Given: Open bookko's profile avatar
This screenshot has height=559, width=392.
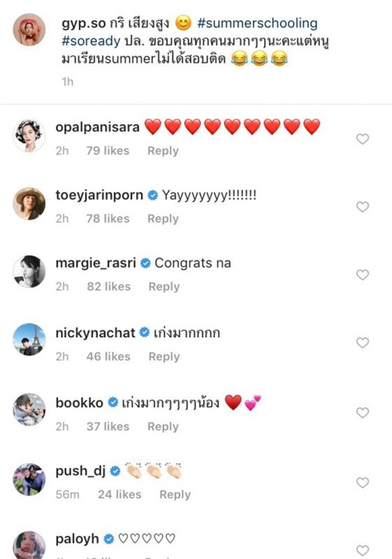Looking at the screenshot, I should tap(29, 409).
